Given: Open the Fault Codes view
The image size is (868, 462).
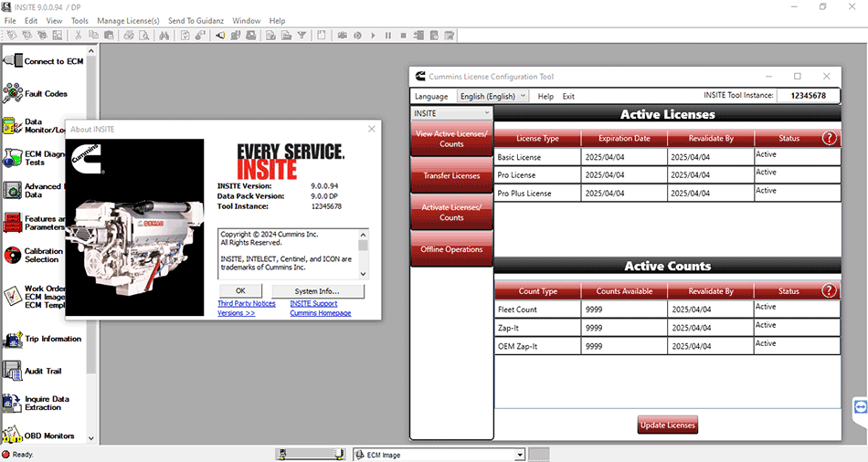Looking at the screenshot, I should coord(36,93).
